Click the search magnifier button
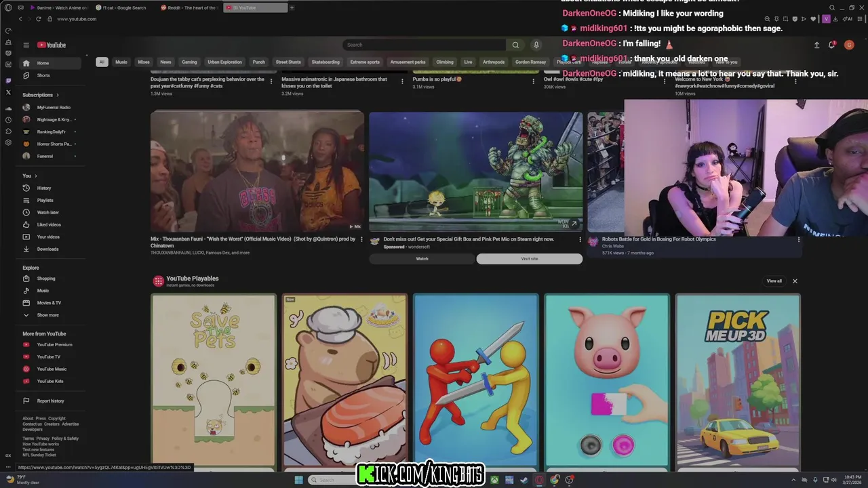Screen dimensions: 868x488 [515, 45]
